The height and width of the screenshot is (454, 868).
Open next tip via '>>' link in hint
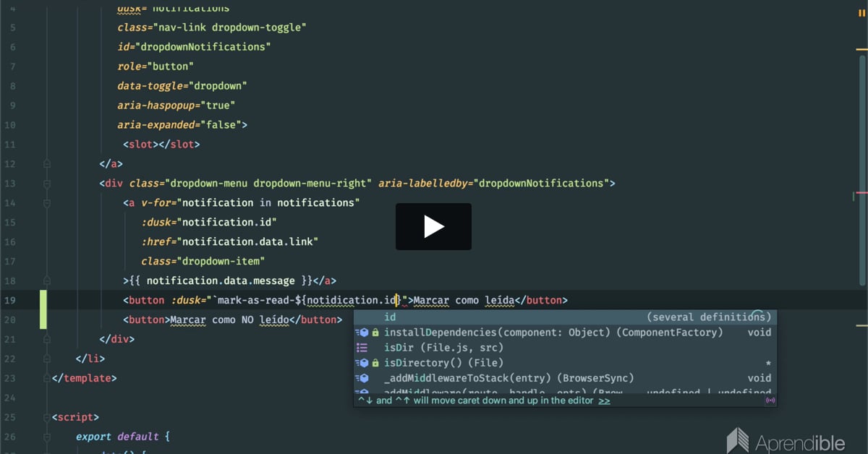(604, 400)
